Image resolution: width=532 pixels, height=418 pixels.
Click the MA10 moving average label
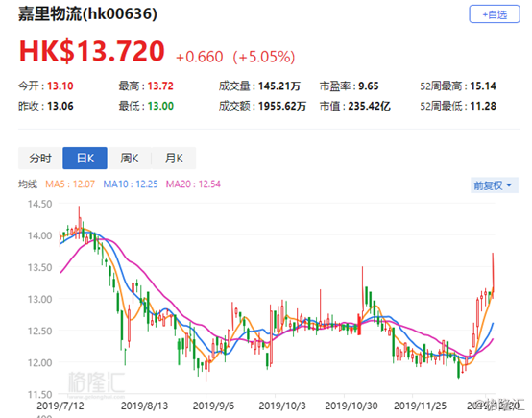click(x=131, y=184)
